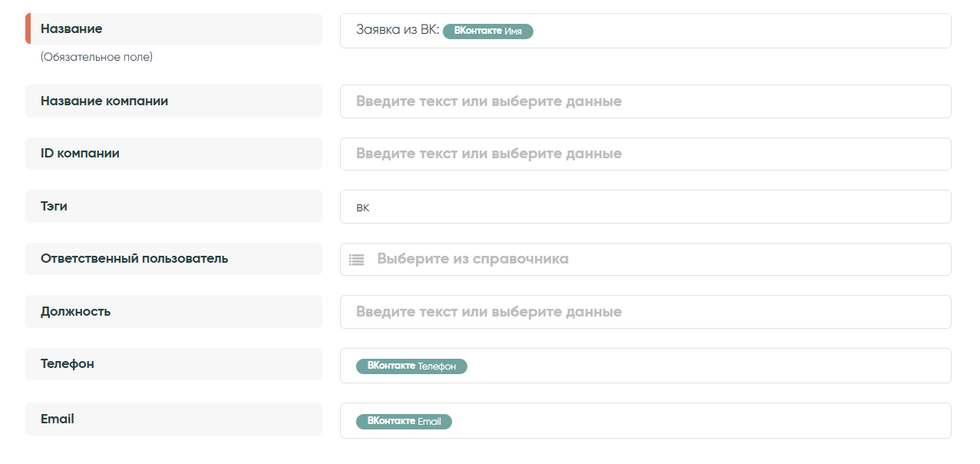Click into the Название компании input field
Viewport: 980px width, 464px height.
tap(645, 101)
